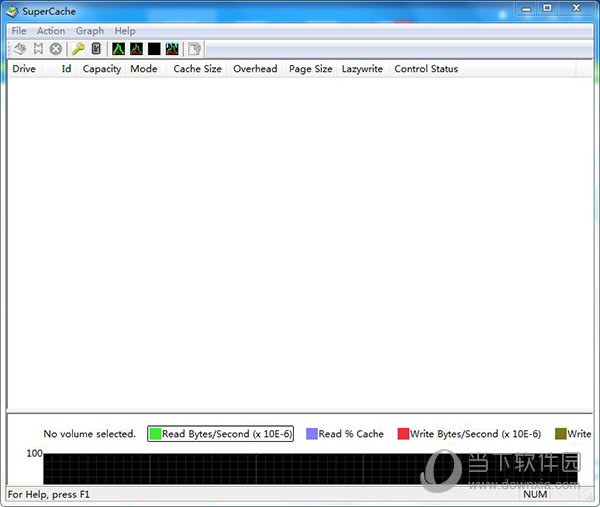Screen dimensions: 600x507
Task: Open the Help menu
Action: coord(125,31)
